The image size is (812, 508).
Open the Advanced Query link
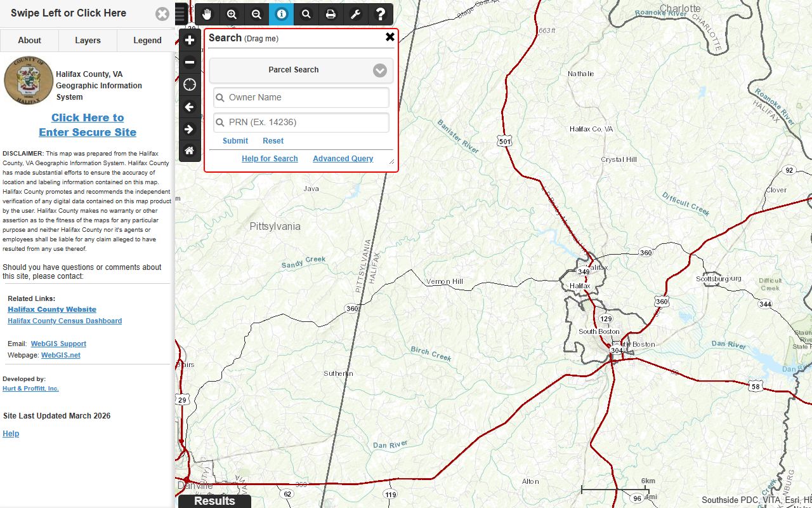(x=343, y=159)
